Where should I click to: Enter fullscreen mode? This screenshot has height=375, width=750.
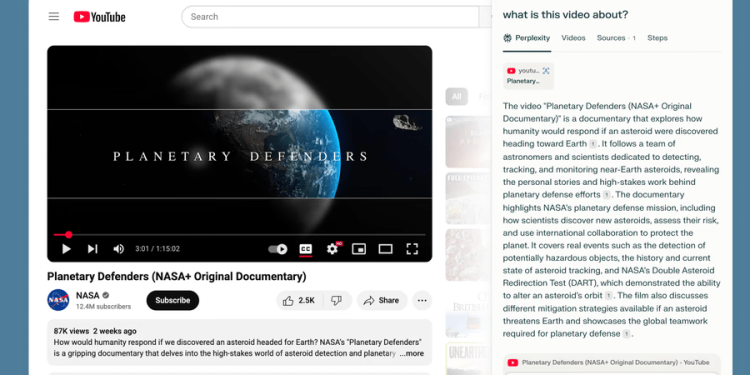point(412,249)
